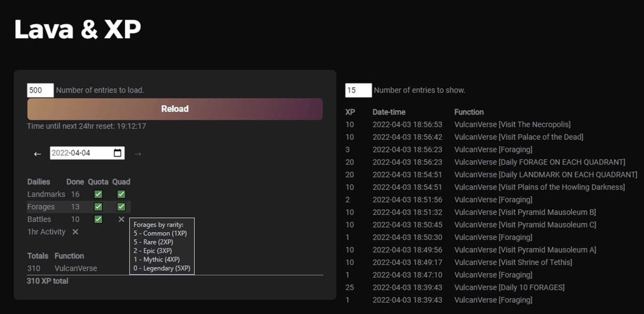Click Forages done count 13
Image resolution: width=644 pixels, height=314 pixels.
(x=75, y=207)
